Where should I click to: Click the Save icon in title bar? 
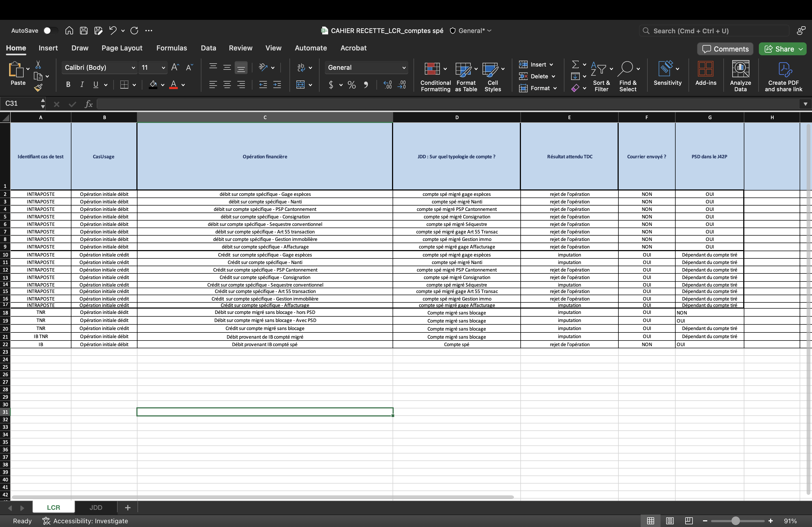84,31
